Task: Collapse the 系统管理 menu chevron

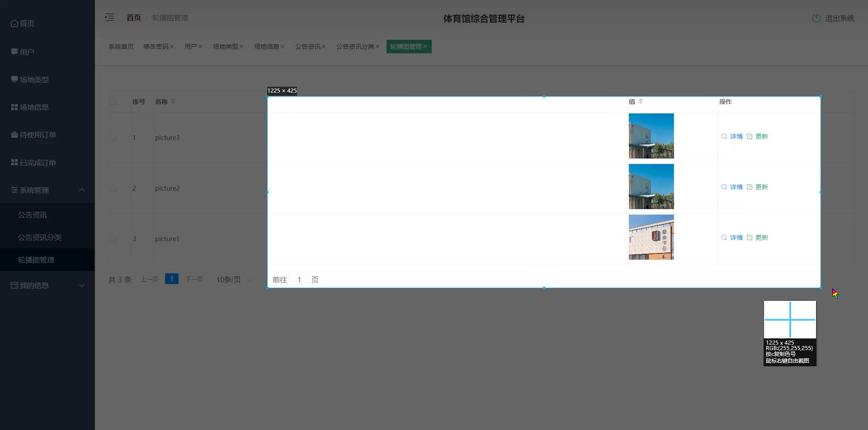Action: 82,190
